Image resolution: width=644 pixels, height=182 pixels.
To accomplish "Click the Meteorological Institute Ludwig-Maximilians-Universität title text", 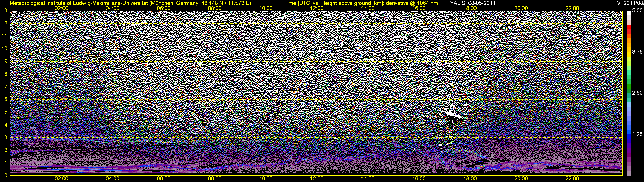I will point(131,3).
